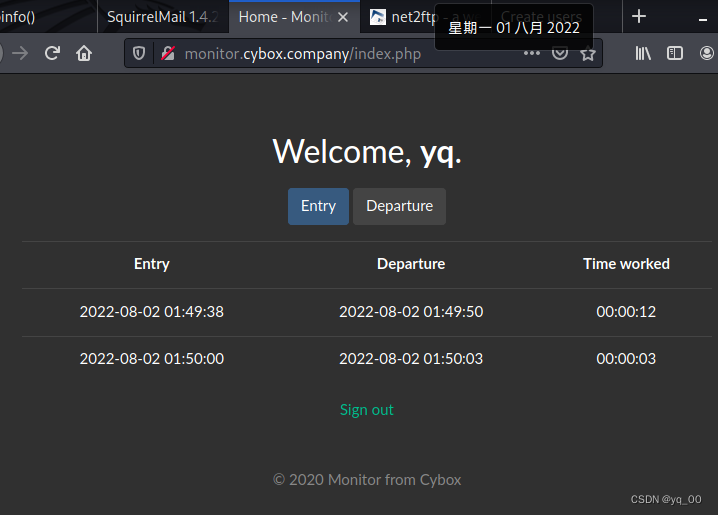Open the browser hamburger menu

tap(707, 53)
